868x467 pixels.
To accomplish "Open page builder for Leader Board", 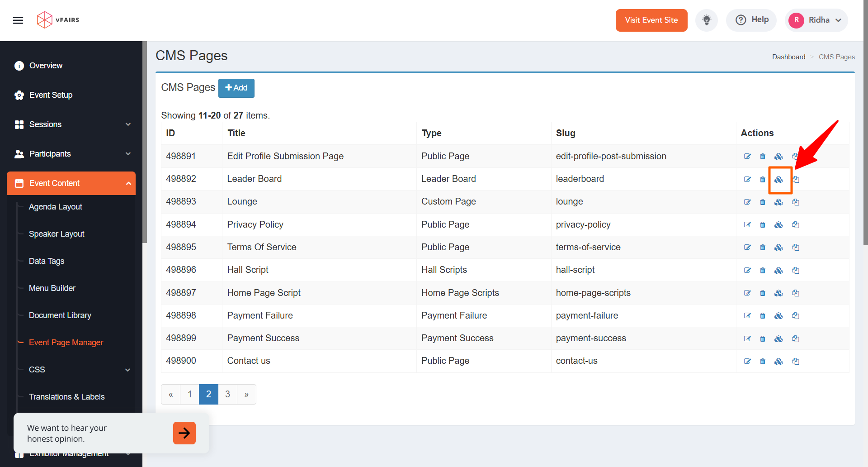I will coord(778,180).
